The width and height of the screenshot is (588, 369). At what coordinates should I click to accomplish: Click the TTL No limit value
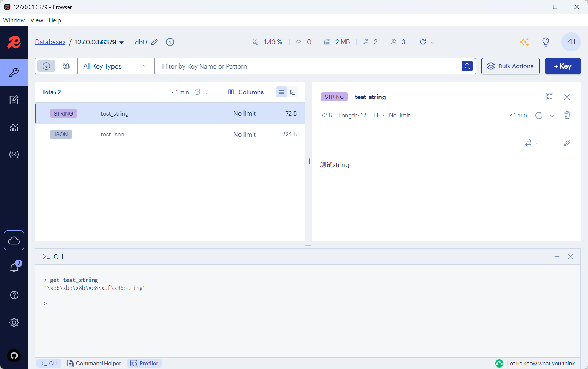399,115
